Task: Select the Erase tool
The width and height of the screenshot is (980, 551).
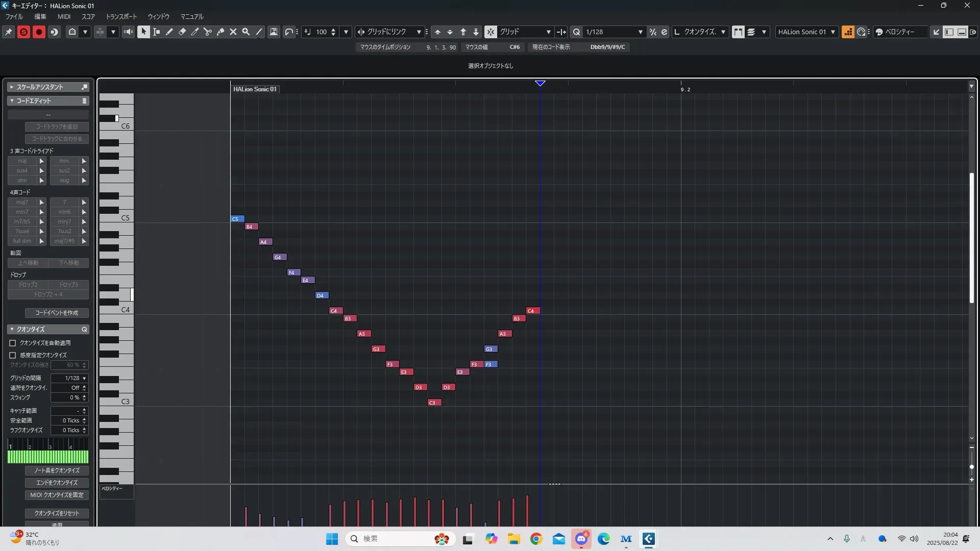Action: 182,32
